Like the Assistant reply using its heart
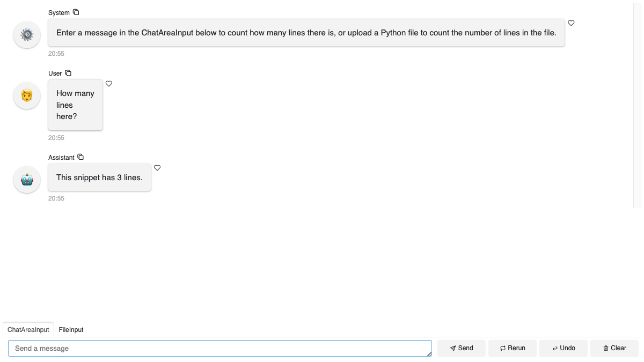 [157, 167]
